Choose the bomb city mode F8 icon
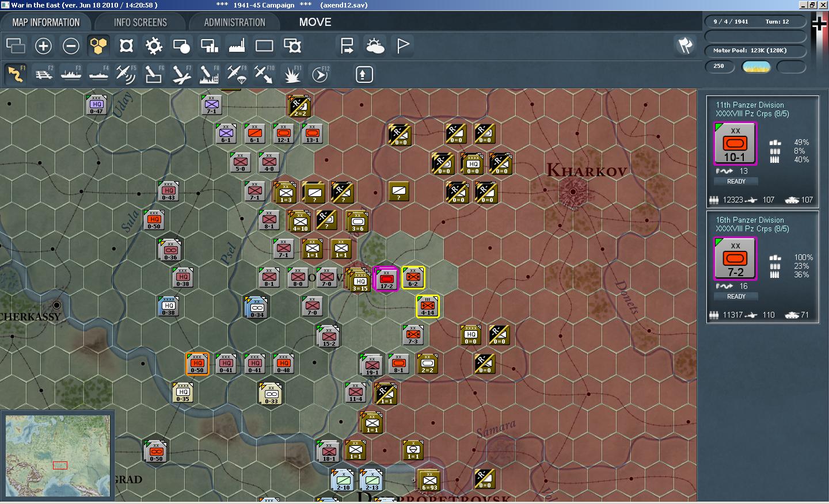The height and width of the screenshot is (504, 829). tap(208, 74)
